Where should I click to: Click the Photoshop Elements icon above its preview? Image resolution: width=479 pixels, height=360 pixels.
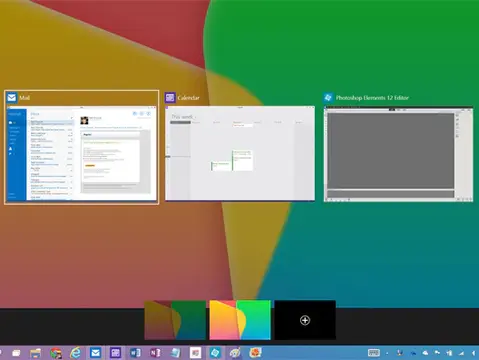click(328, 97)
